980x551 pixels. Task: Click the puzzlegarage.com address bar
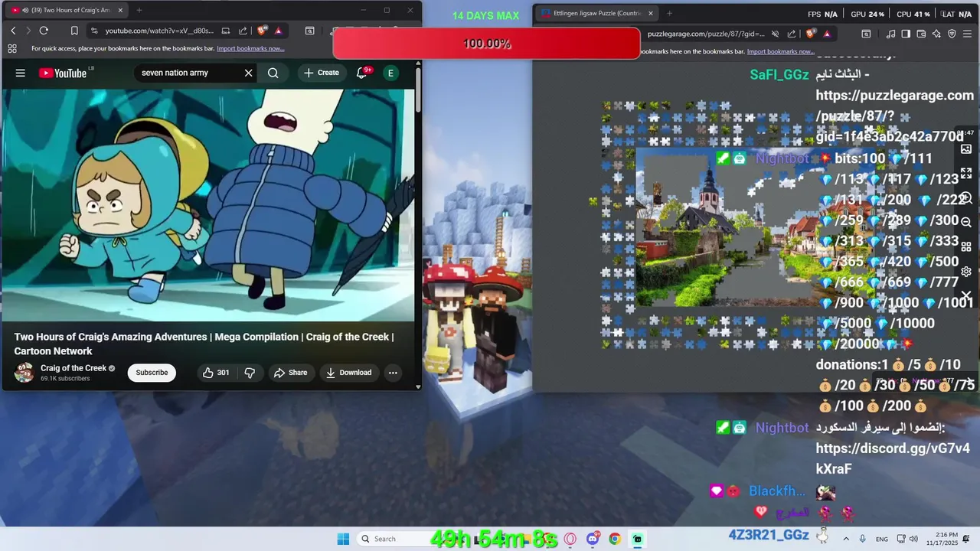[705, 34]
